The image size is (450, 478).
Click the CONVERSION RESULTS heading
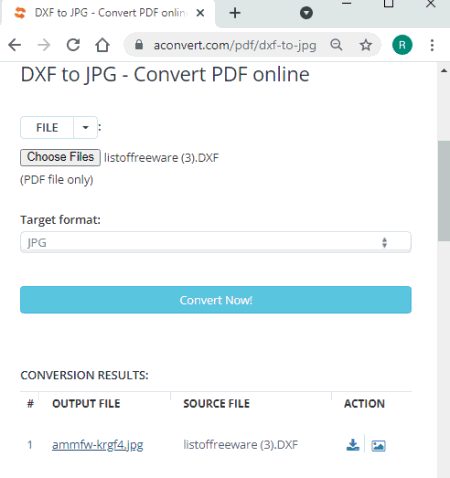(84, 375)
